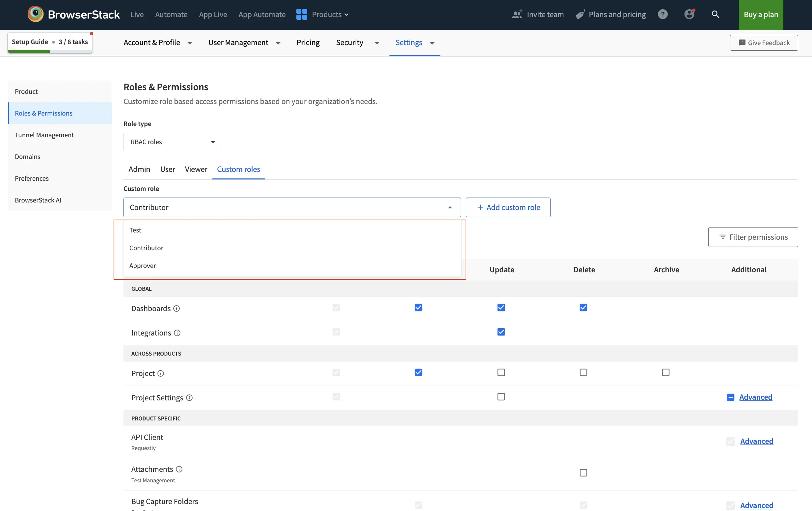Select Approver from the role list
Screen dimensions: 812x511
pyautogui.click(x=143, y=265)
